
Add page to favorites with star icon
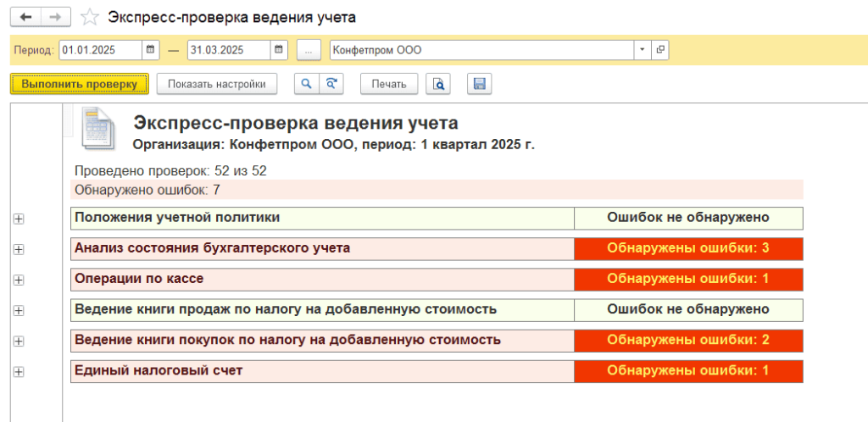[x=89, y=18]
